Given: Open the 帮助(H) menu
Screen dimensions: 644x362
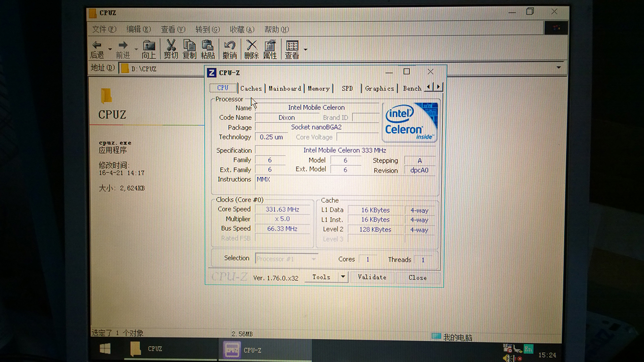Looking at the screenshot, I should [276, 29].
